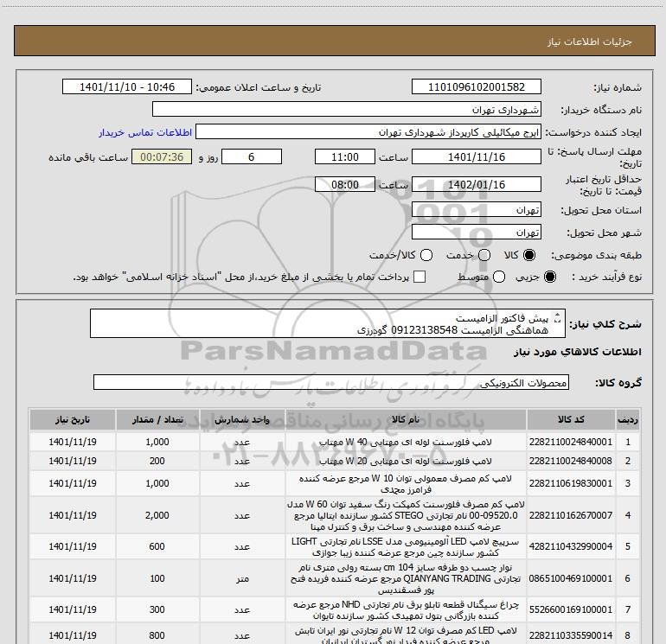Select the جزیی purchase type radio

click(549, 277)
